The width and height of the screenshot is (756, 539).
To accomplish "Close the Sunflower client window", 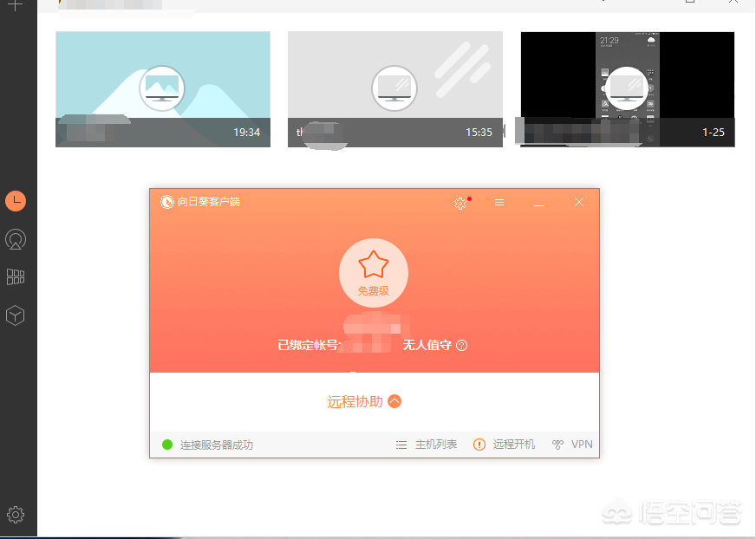I will [x=579, y=202].
